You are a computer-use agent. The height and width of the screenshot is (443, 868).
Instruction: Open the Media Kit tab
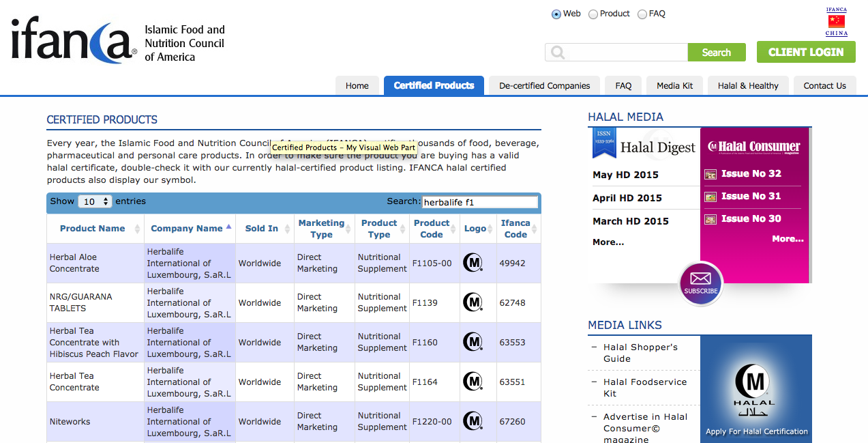coord(675,85)
